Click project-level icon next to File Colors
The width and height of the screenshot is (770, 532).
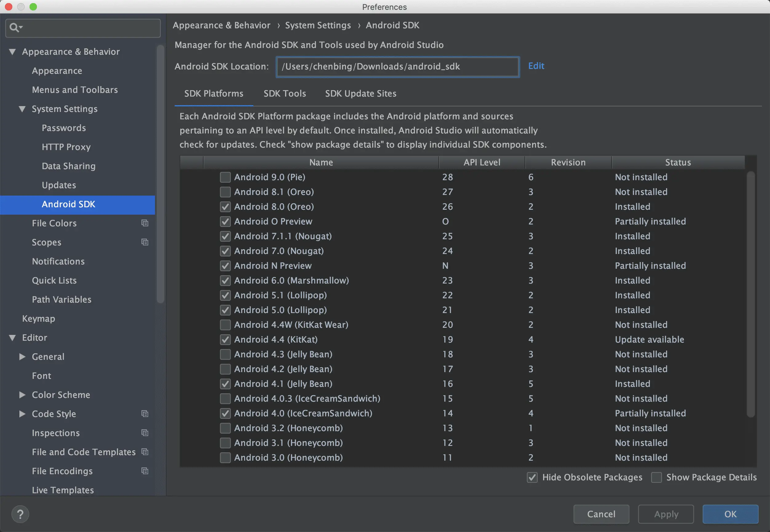point(145,223)
